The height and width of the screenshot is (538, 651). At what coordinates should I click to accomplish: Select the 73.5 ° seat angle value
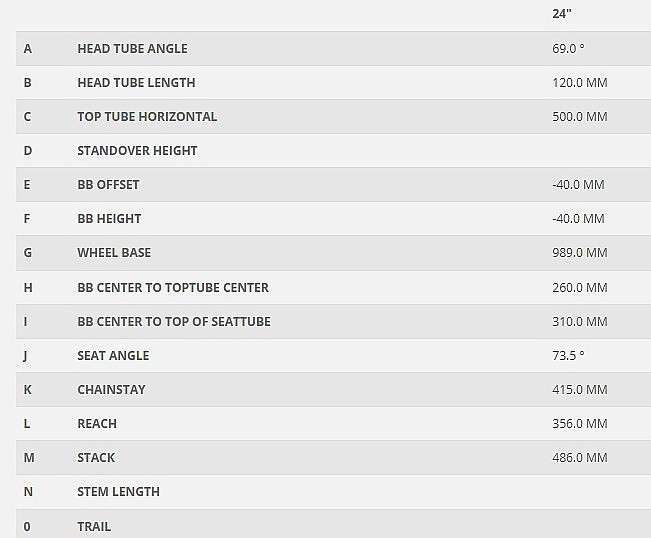click(x=568, y=356)
